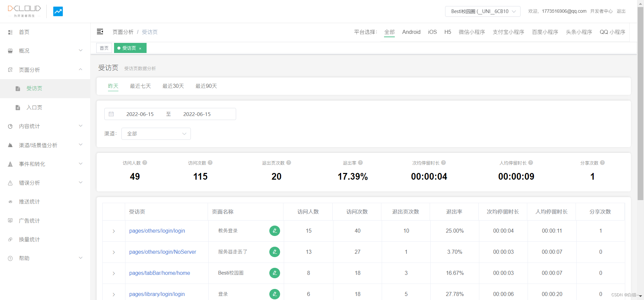
Task: Click 退出 to log out
Action: (621, 11)
